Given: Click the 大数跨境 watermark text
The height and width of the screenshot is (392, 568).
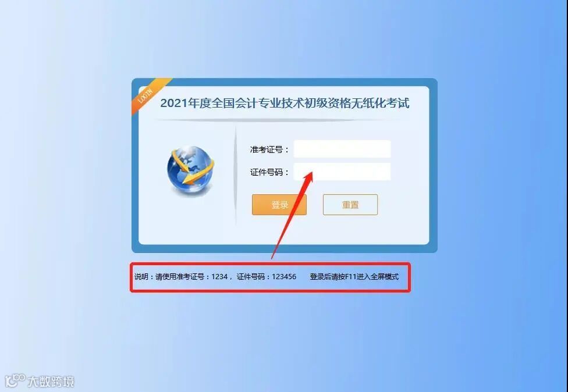Looking at the screenshot, I should coord(51,382).
